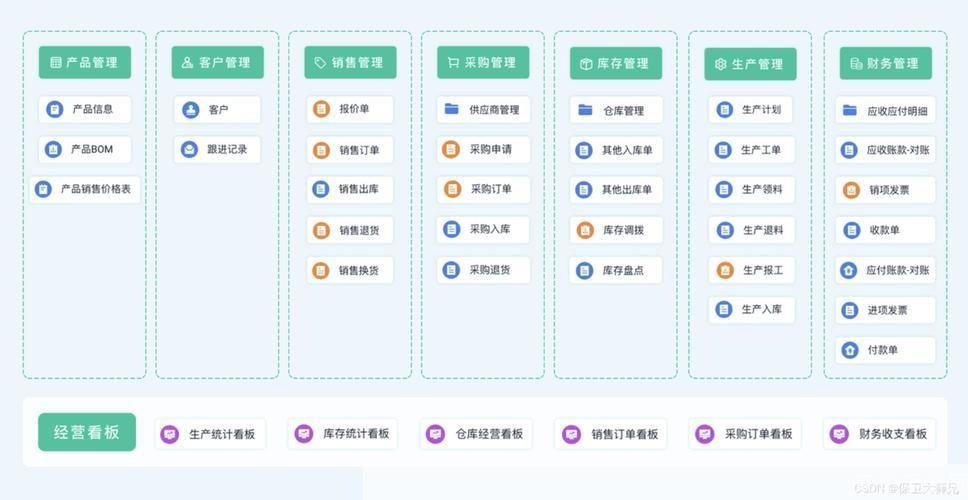968x500 pixels.
Task: Select the 采购管理 module header
Action: [482, 62]
